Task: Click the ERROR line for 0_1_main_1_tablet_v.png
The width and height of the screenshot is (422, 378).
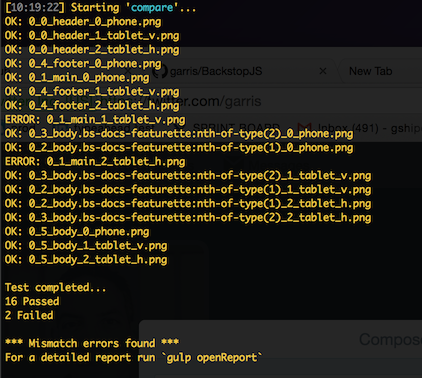Action: [x=95, y=119]
